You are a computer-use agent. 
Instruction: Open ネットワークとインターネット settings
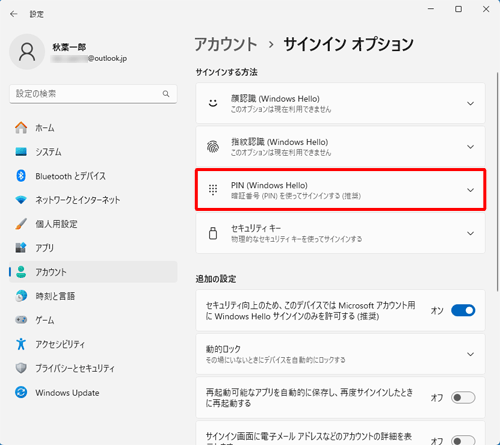pos(93,200)
